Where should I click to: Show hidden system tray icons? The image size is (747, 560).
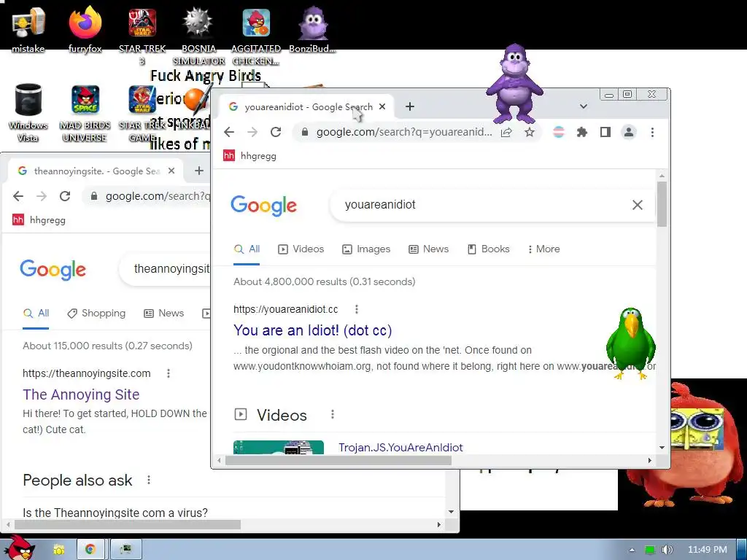point(632,550)
